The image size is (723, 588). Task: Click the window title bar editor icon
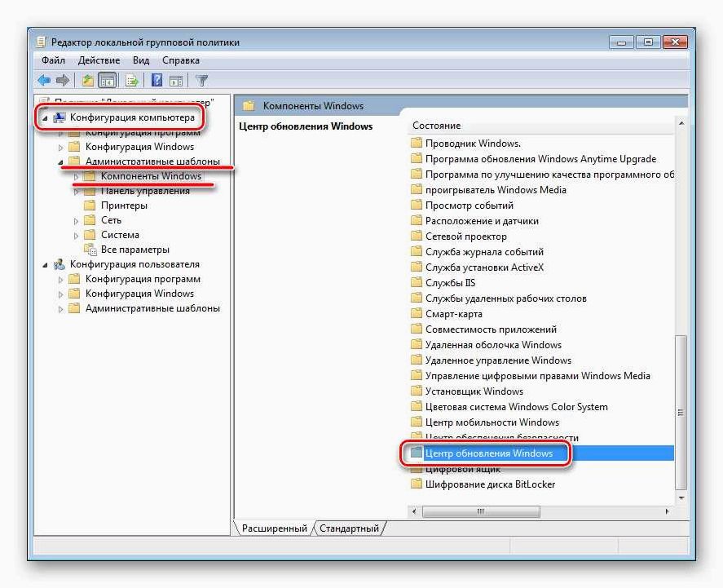pos(41,42)
